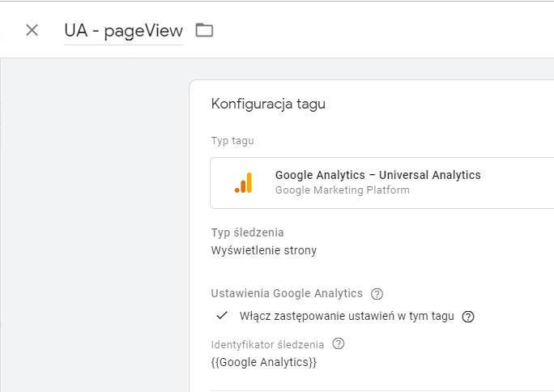Click the gray area left of configuration panel
Screen dimensions: 554x392
[x=96, y=226]
